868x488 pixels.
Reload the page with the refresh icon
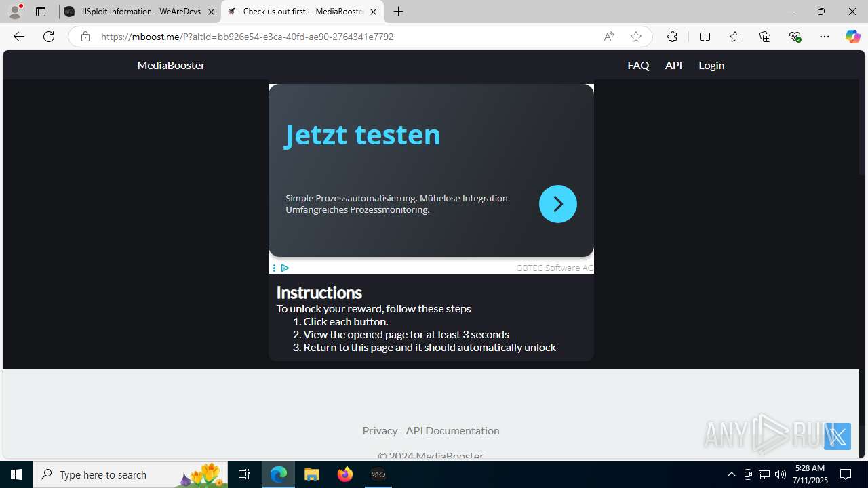tap(49, 37)
